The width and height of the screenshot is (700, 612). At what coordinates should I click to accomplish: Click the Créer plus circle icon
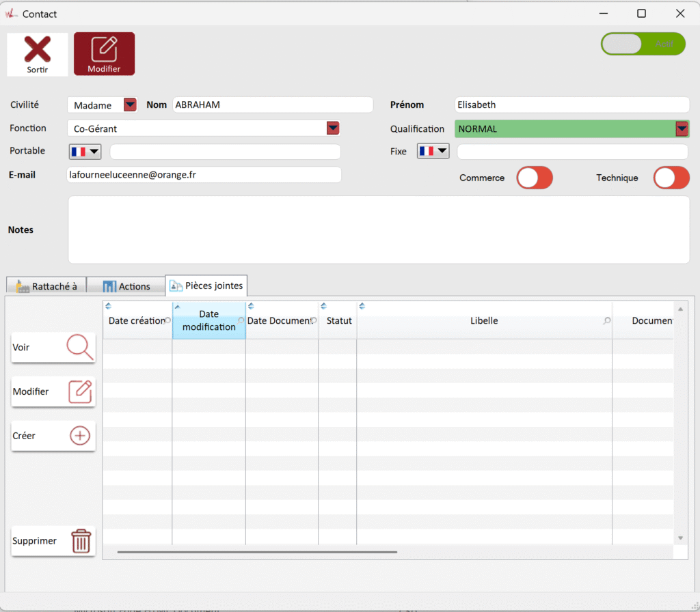[x=80, y=436]
